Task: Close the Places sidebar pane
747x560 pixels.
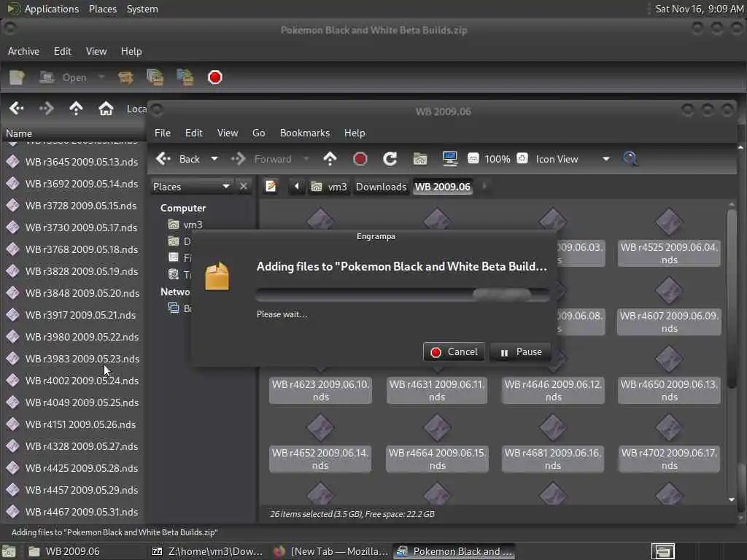Action: tap(244, 186)
